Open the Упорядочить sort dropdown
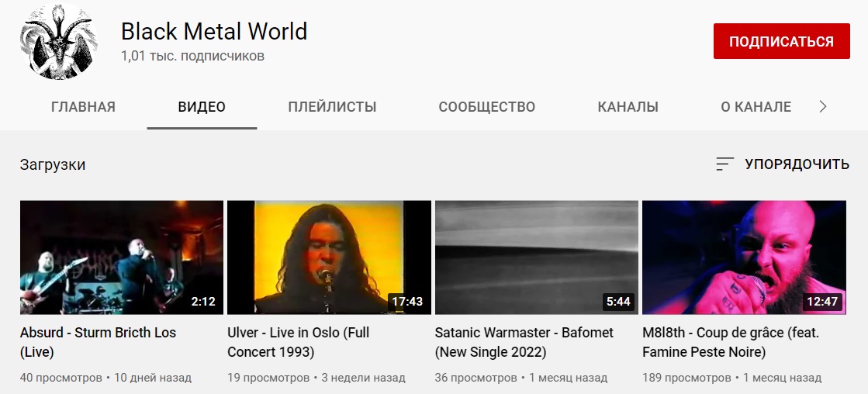The width and height of the screenshot is (868, 394). tap(782, 164)
